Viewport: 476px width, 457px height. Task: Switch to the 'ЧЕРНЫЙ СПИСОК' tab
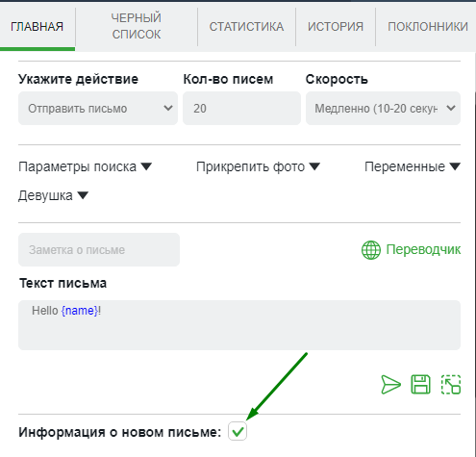pos(137,26)
